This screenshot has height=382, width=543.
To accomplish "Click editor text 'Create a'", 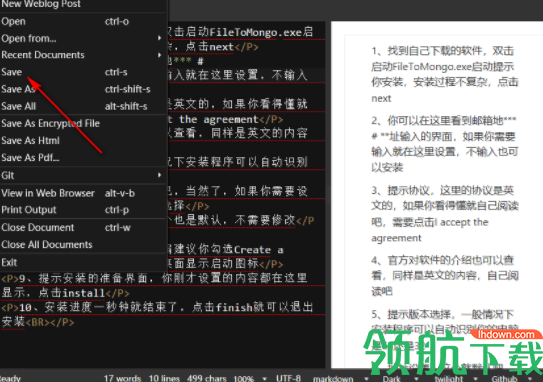I will [x=258, y=250].
